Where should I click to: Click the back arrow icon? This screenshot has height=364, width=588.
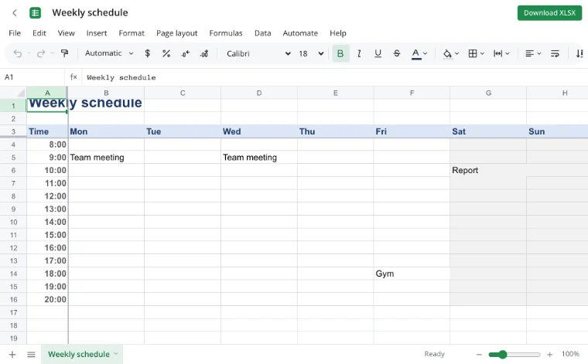click(15, 13)
